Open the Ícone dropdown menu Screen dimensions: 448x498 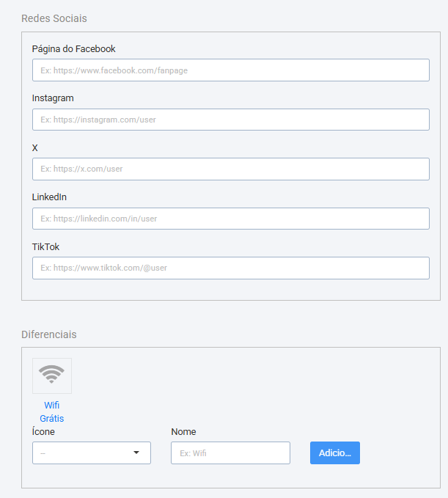pos(92,453)
